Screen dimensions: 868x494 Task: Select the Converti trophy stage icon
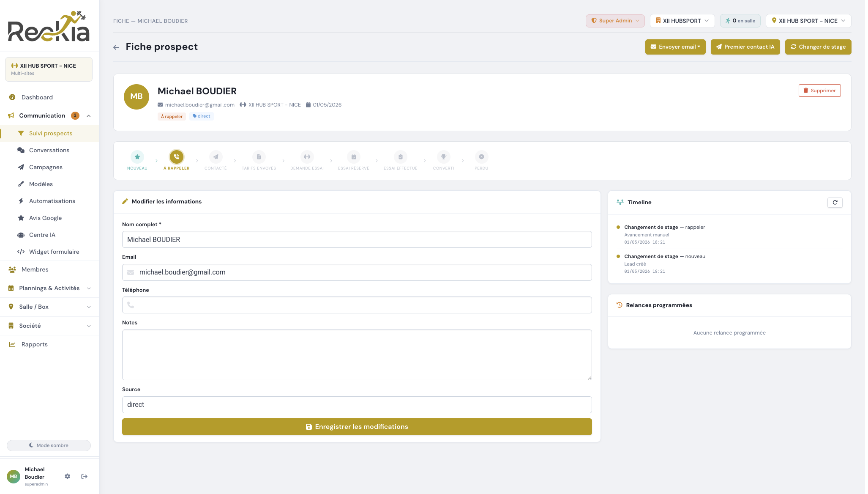(444, 157)
